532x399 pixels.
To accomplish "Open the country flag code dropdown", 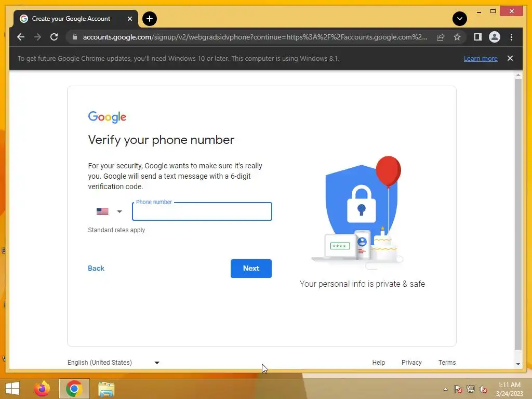I will point(109,211).
